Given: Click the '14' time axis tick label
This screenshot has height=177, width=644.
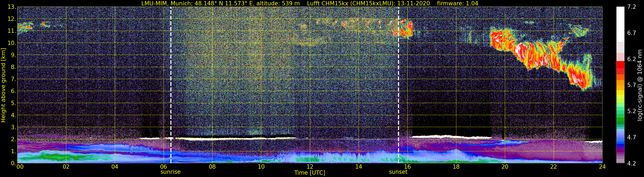Looking at the screenshot, I should (x=358, y=167).
